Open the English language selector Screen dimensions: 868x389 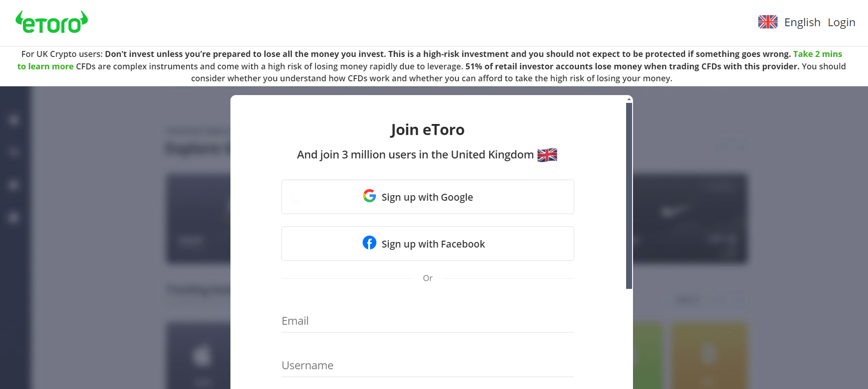pyautogui.click(x=802, y=22)
